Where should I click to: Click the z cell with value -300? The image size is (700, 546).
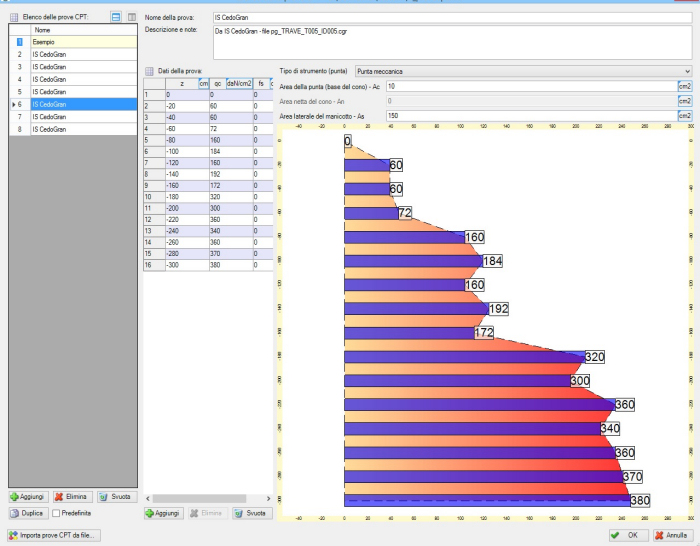[x=187, y=265]
